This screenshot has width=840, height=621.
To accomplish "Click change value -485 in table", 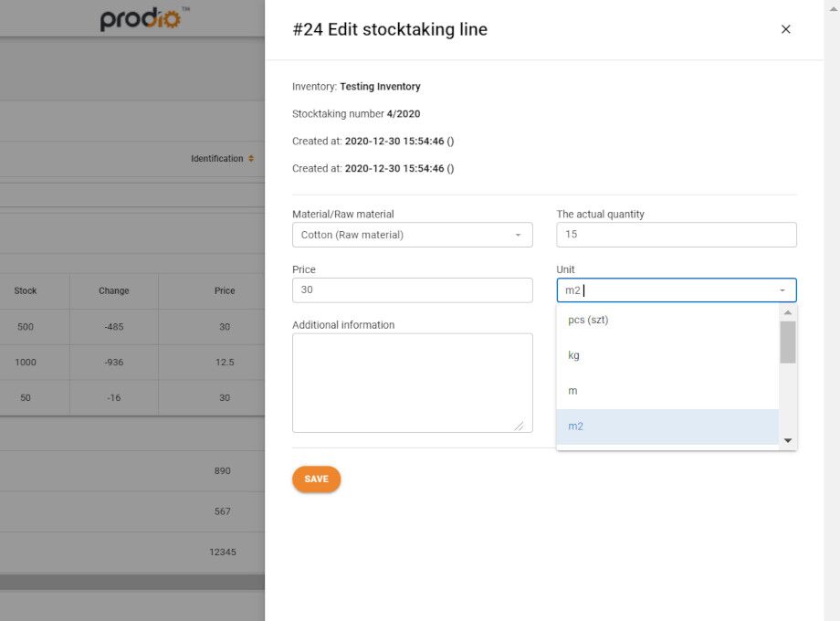I will pyautogui.click(x=113, y=327).
